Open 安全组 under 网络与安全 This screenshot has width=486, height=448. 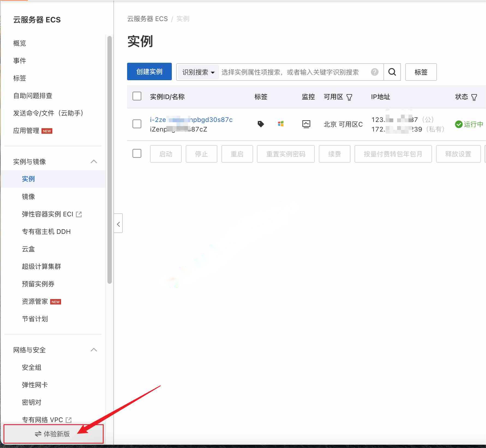(x=32, y=368)
